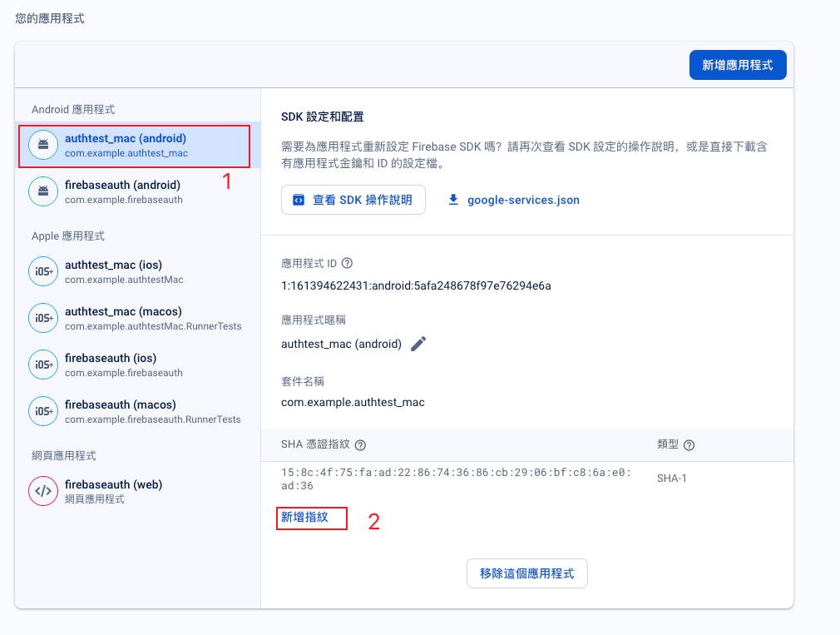Download the google-services.json file
The height and width of the screenshot is (635, 840).
click(514, 200)
